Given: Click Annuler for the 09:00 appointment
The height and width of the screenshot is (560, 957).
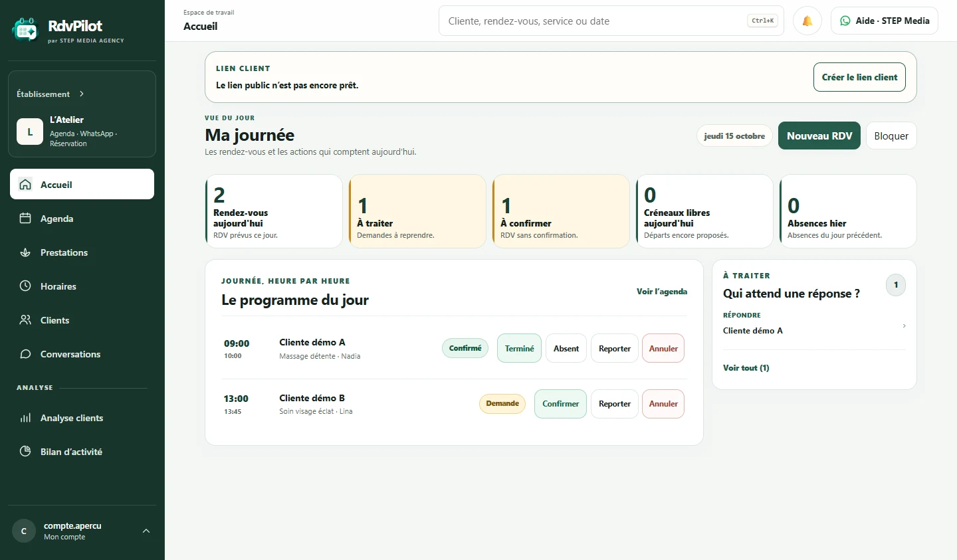Looking at the screenshot, I should point(663,348).
